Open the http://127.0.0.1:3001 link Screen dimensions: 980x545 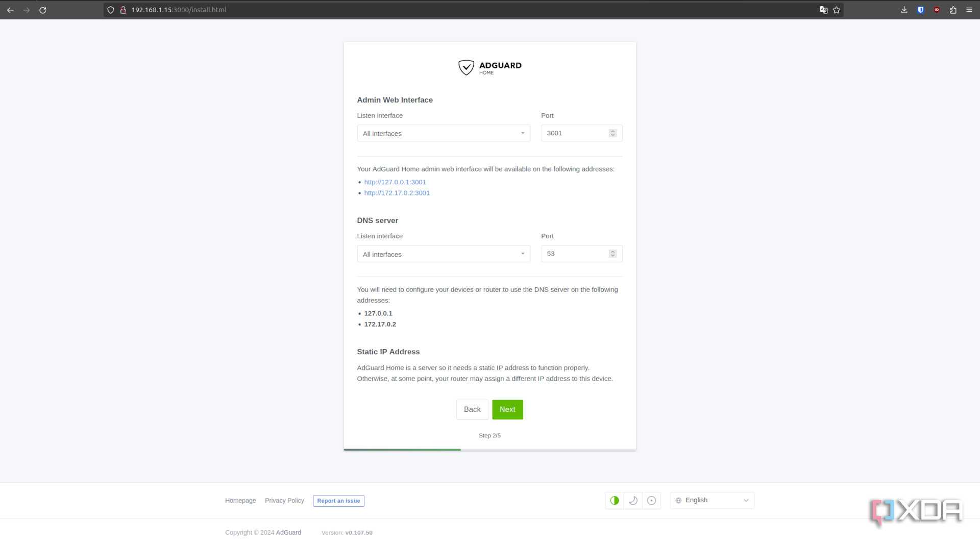(395, 182)
